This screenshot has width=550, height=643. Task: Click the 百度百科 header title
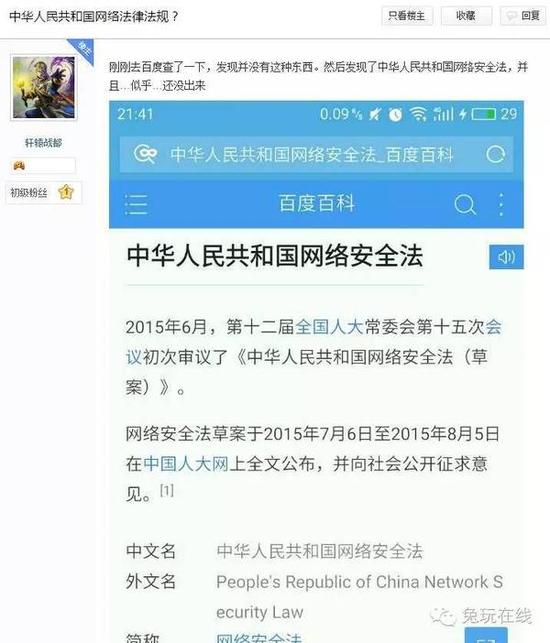[x=317, y=204]
